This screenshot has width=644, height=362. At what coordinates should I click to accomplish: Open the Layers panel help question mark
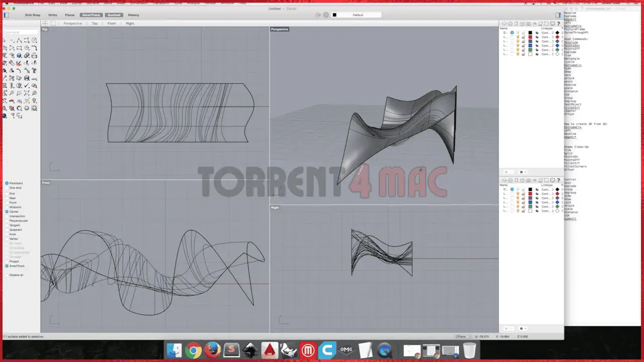558,24
